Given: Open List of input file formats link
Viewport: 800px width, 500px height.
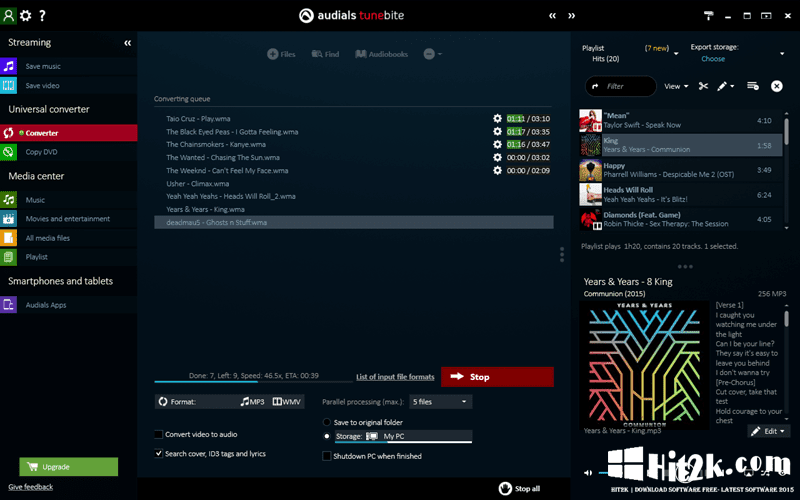Looking at the screenshot, I should (x=395, y=377).
